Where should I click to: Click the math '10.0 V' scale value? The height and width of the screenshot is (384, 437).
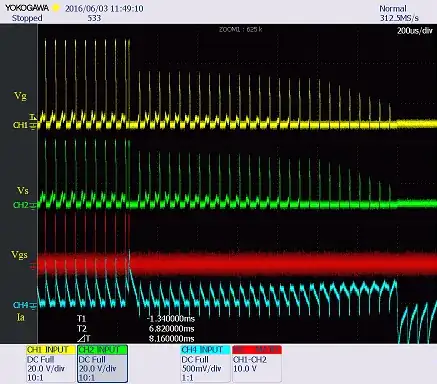click(x=245, y=369)
